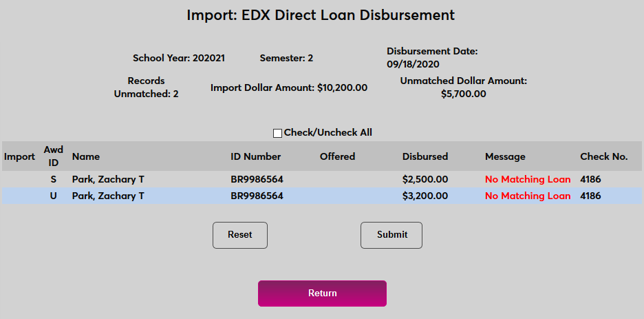Click the School Year 202021 label

(179, 59)
